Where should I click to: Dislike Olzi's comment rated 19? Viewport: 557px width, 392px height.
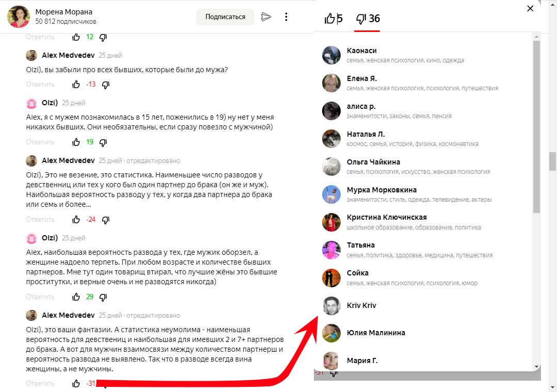(103, 142)
